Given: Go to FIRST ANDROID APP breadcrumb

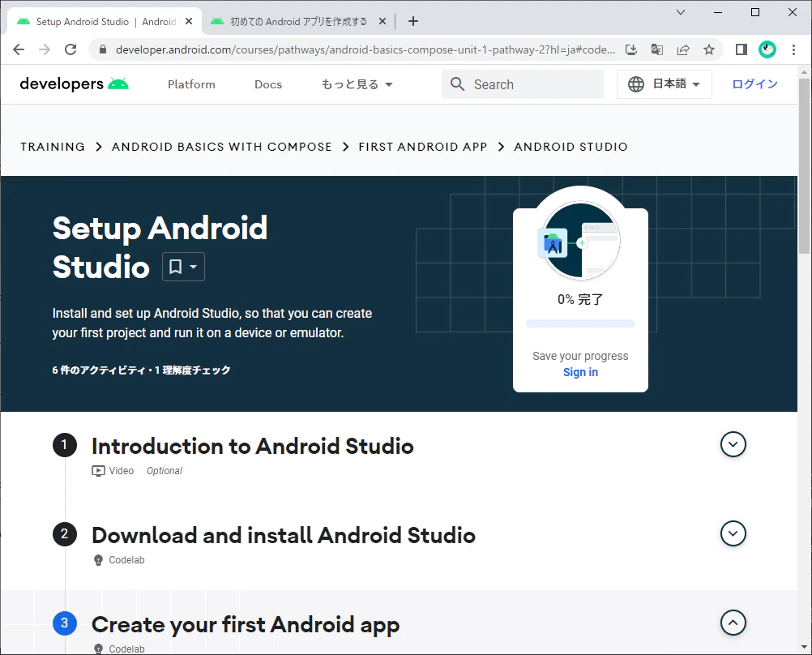Looking at the screenshot, I should [x=422, y=147].
